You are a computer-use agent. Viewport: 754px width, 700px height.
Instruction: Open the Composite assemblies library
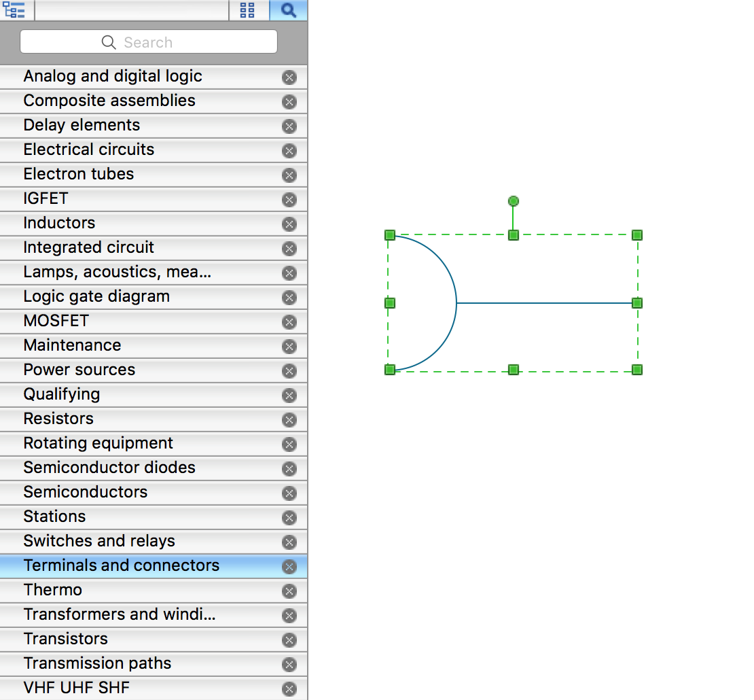154,101
